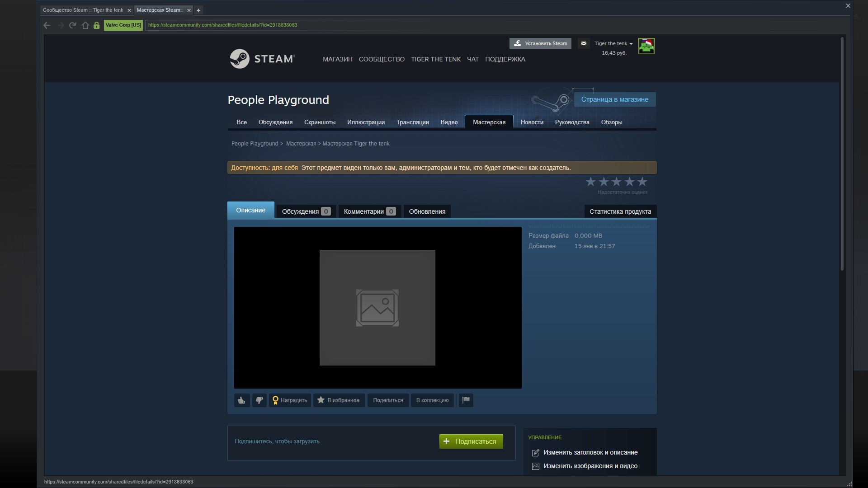Open the МАГАЗИН menu
Image resolution: width=868 pixels, height=488 pixels.
(337, 59)
